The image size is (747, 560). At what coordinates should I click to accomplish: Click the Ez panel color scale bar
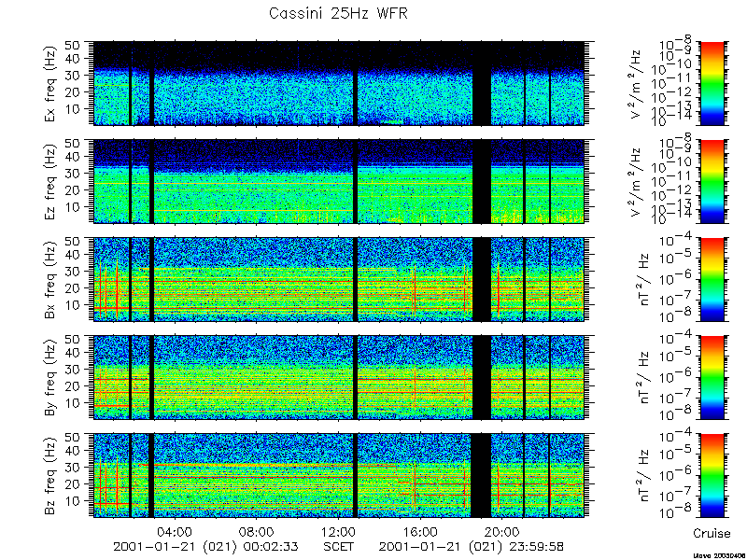coord(712,181)
